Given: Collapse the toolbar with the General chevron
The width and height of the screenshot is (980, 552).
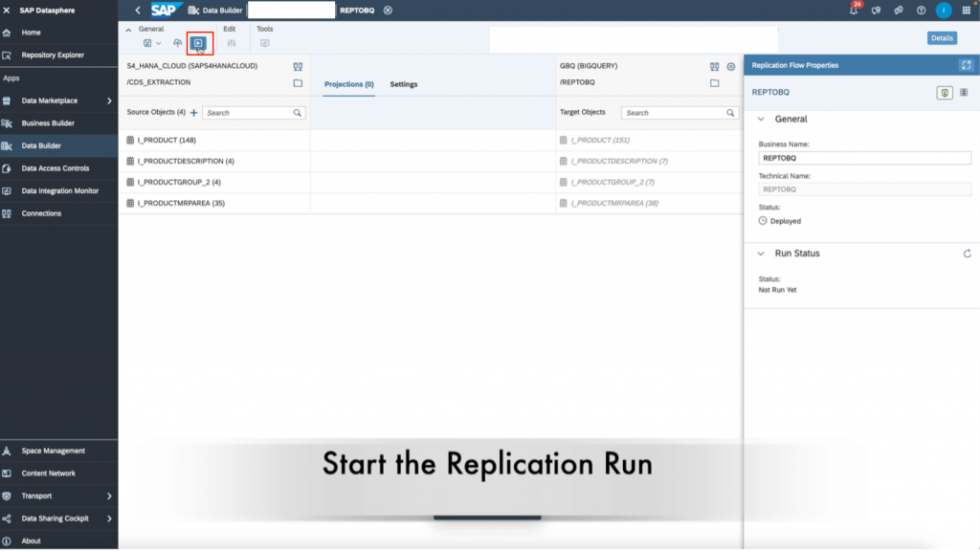Looking at the screenshot, I should [x=128, y=30].
